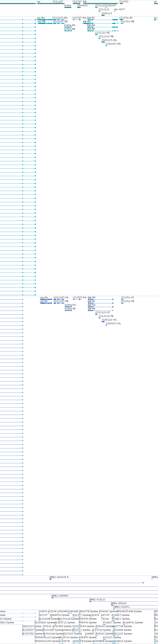Click the mir-4977 gene label
158x644 pixels.
(119, 9)
